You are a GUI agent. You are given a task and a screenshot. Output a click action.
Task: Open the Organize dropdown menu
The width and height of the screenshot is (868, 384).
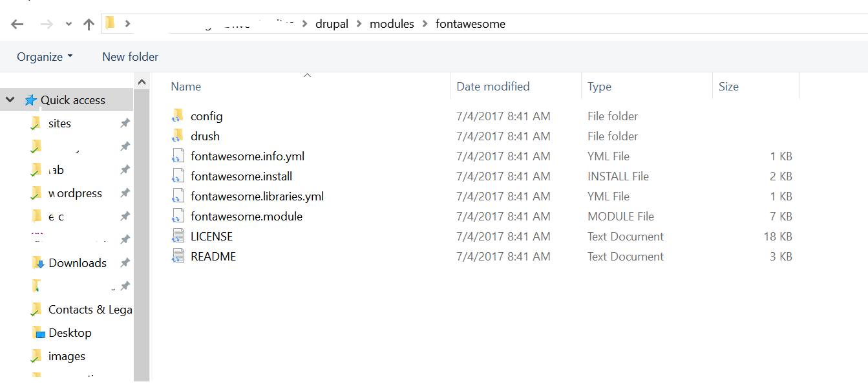coord(44,56)
